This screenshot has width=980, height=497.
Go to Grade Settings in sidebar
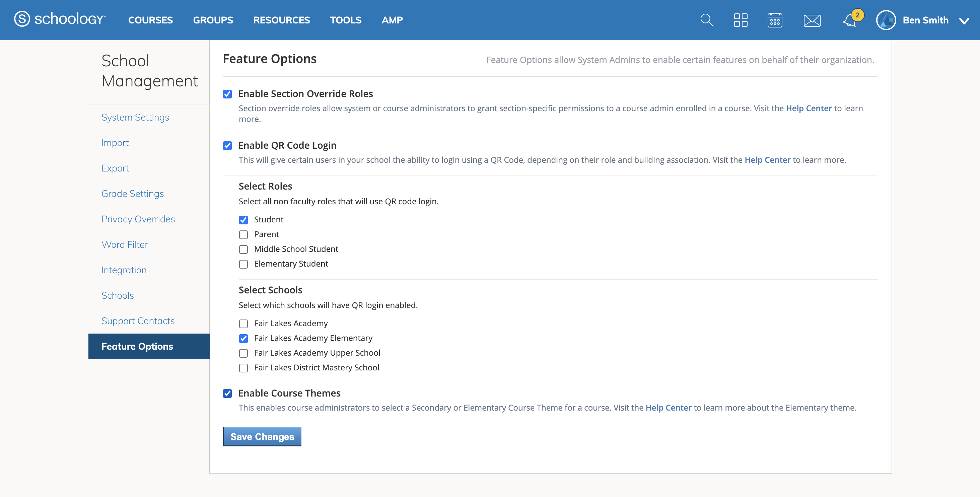coord(132,194)
